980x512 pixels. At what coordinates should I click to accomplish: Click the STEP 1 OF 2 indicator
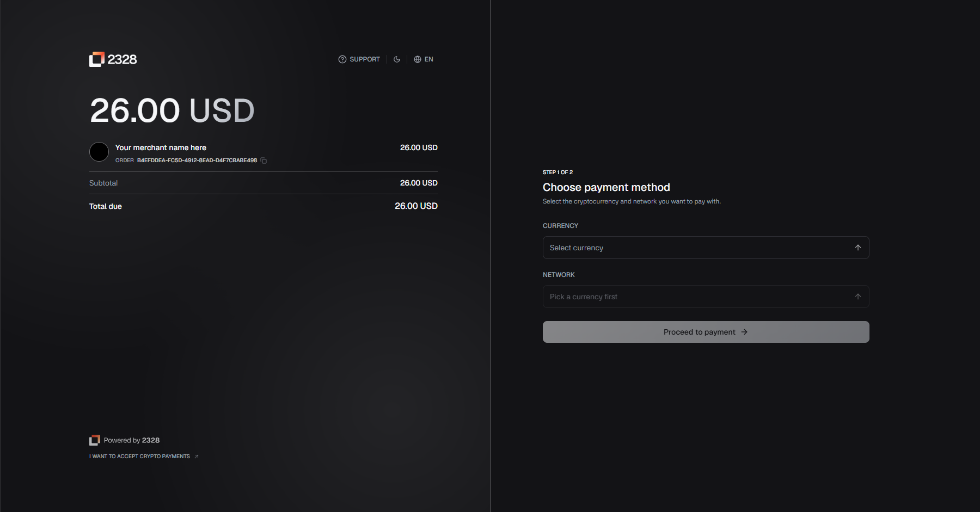pos(558,172)
